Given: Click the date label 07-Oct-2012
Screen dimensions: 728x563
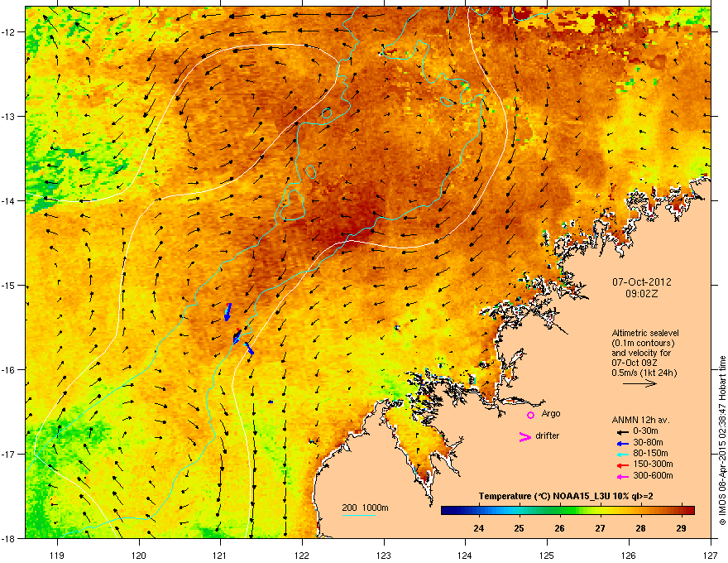Looking at the screenshot, I should click(x=642, y=282).
